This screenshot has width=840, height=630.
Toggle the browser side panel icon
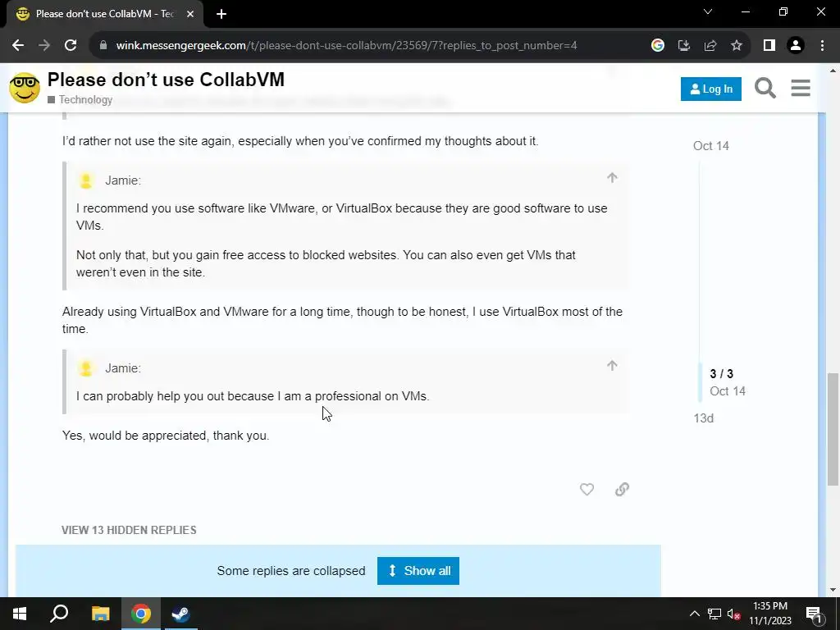769,46
